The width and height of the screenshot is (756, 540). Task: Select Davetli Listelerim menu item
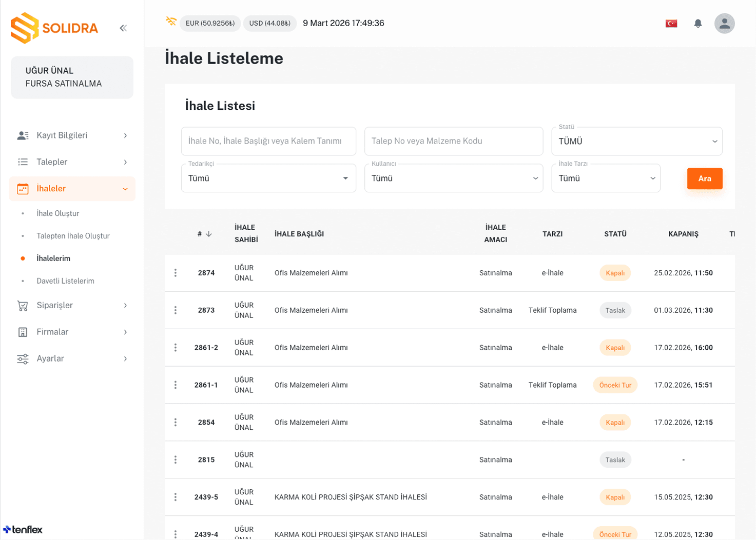click(65, 281)
